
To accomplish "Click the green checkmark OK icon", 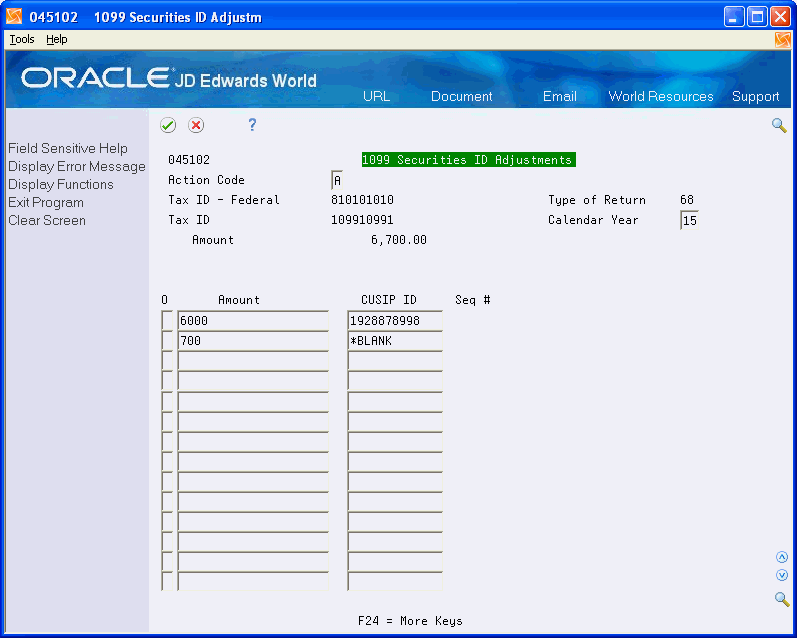I will point(168,125).
